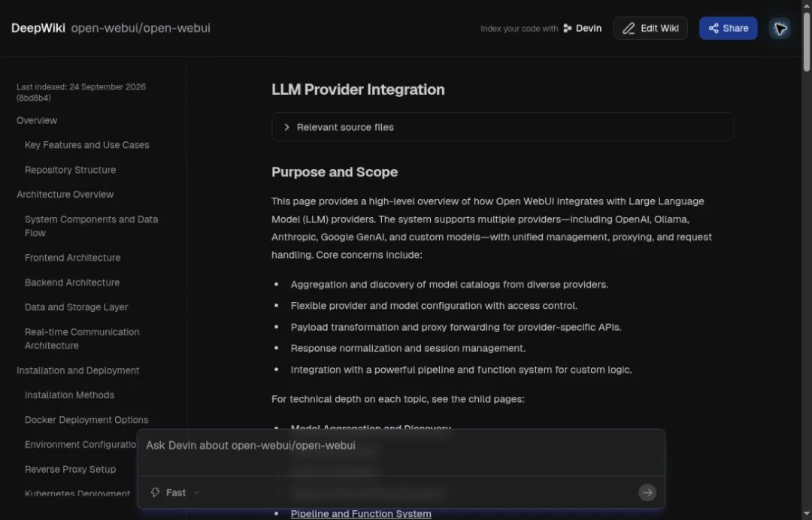The height and width of the screenshot is (520, 812).
Task: Click the page scrollbar thumb
Action: tap(806, 42)
